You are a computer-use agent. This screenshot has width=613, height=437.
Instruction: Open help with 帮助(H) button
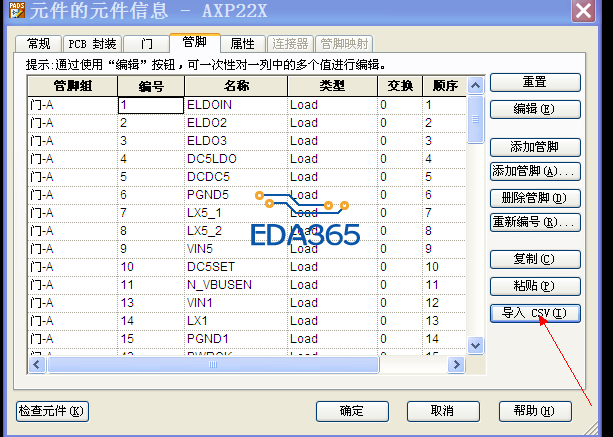(535, 412)
